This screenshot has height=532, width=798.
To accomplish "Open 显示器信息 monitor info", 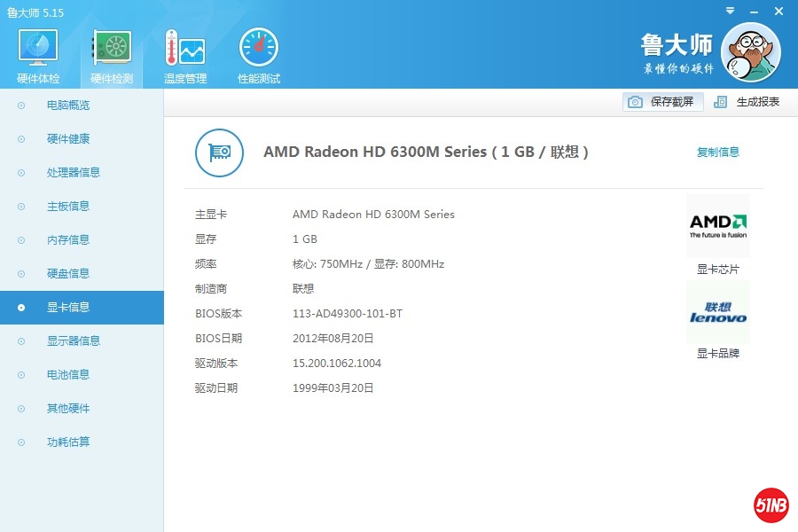I will [82, 341].
